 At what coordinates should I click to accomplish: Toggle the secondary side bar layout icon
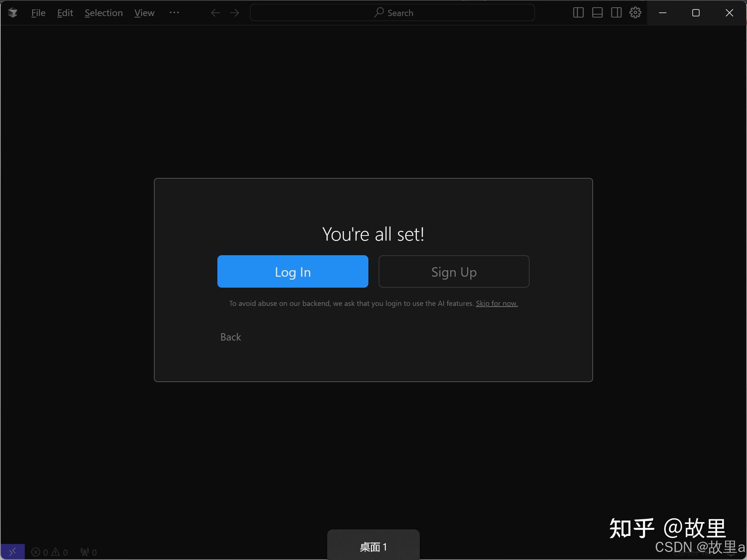click(616, 13)
